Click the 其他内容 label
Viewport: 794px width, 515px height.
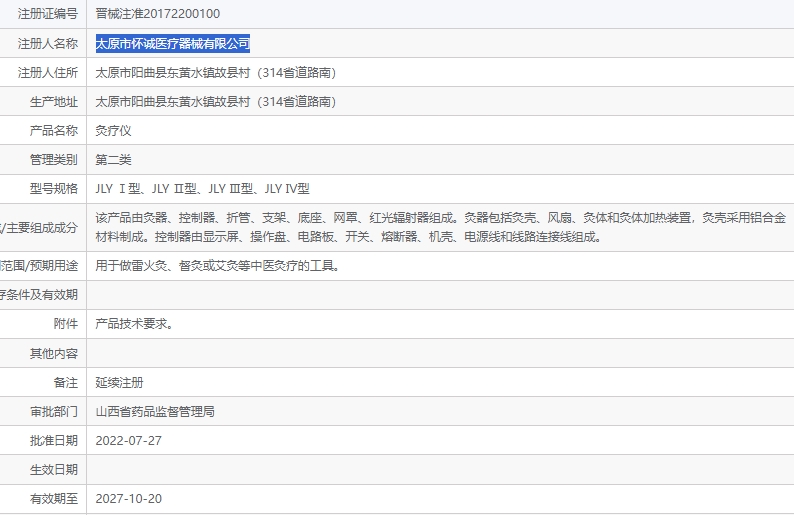click(x=54, y=353)
